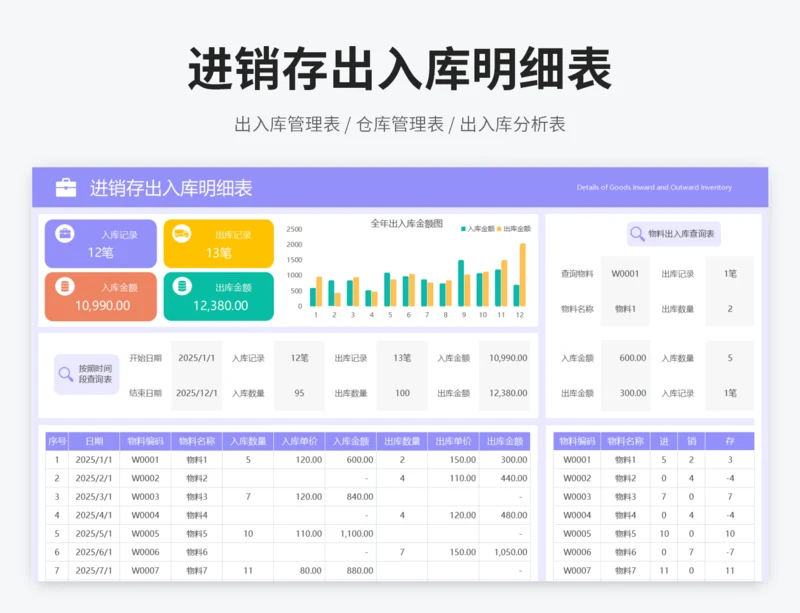Select the 出库单价 column header
The image size is (800, 613).
[454, 441]
